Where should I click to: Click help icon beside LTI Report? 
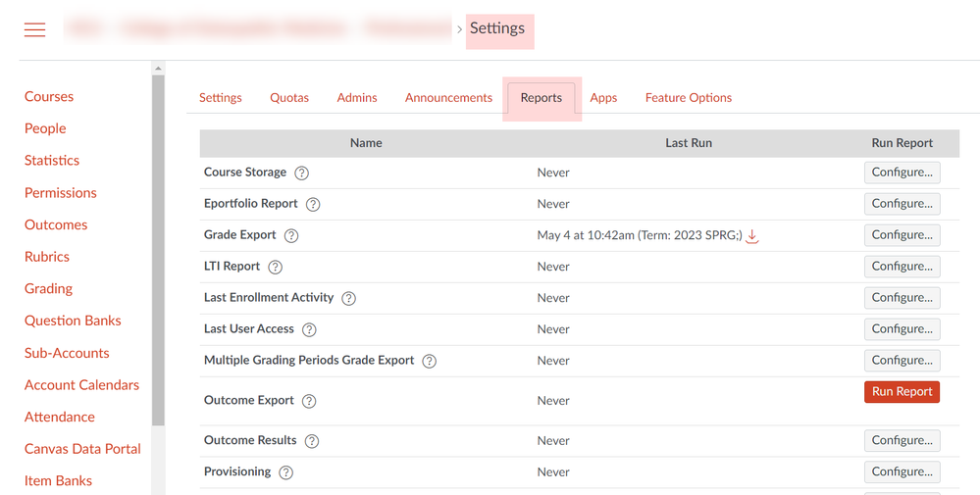click(x=276, y=268)
